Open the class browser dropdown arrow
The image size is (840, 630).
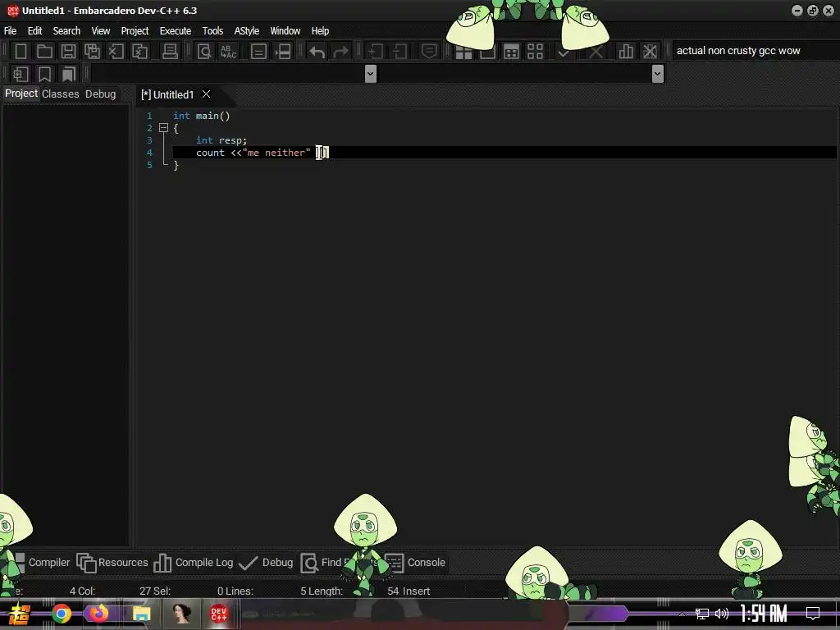point(370,73)
